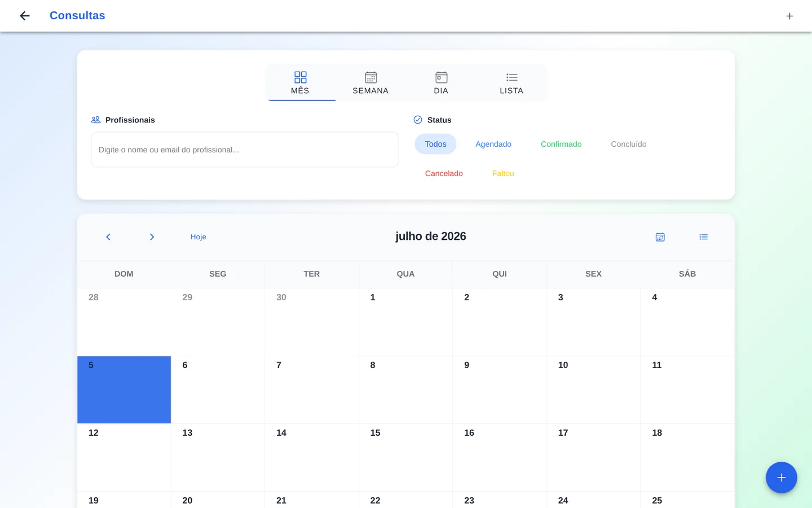Screen dimensions: 812x508
Task: Click the Status section label
Action: pos(439,120)
